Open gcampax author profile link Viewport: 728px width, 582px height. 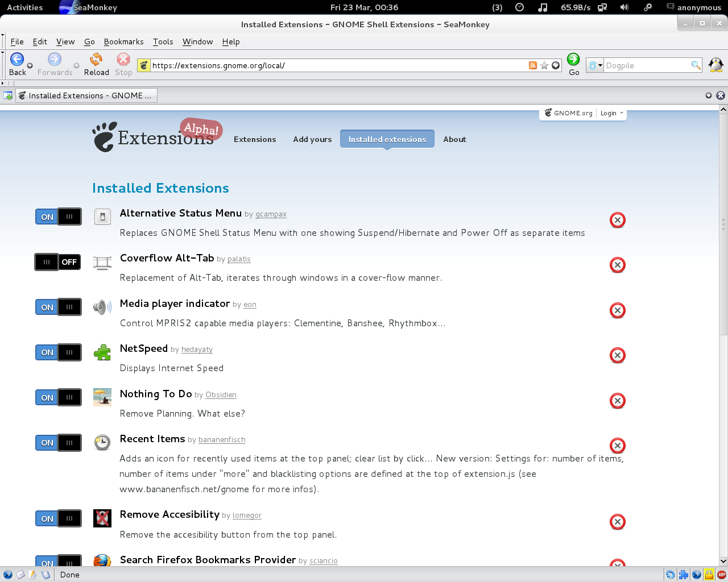pyautogui.click(x=271, y=214)
